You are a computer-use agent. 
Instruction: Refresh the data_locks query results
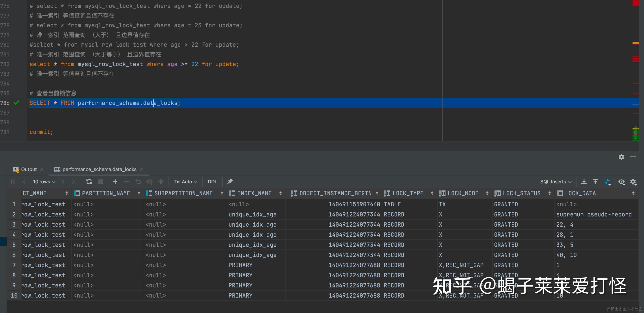(89, 182)
